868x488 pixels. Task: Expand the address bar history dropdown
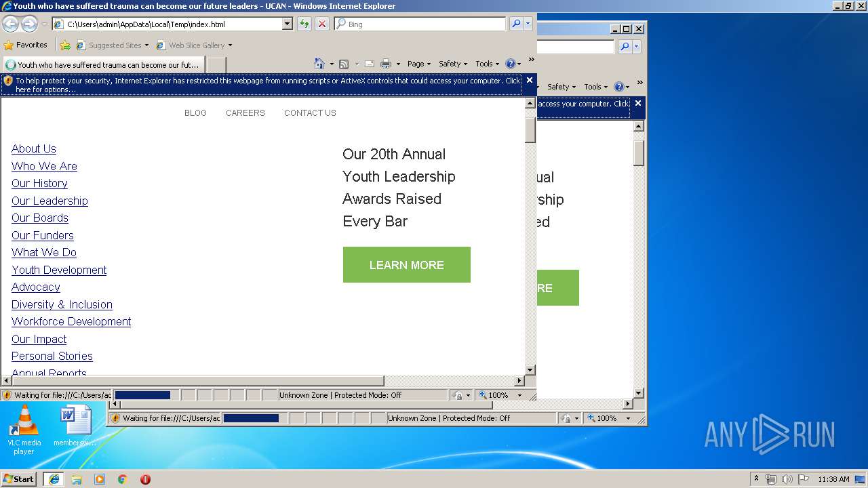(287, 24)
